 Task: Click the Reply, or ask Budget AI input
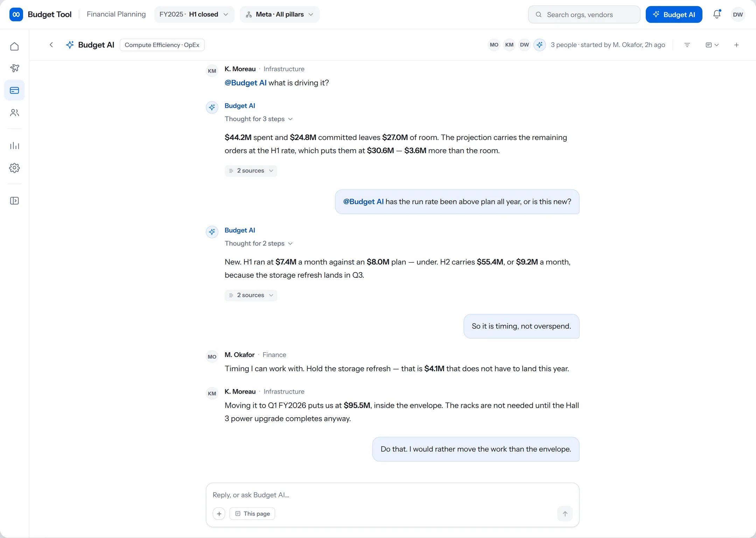(392, 495)
